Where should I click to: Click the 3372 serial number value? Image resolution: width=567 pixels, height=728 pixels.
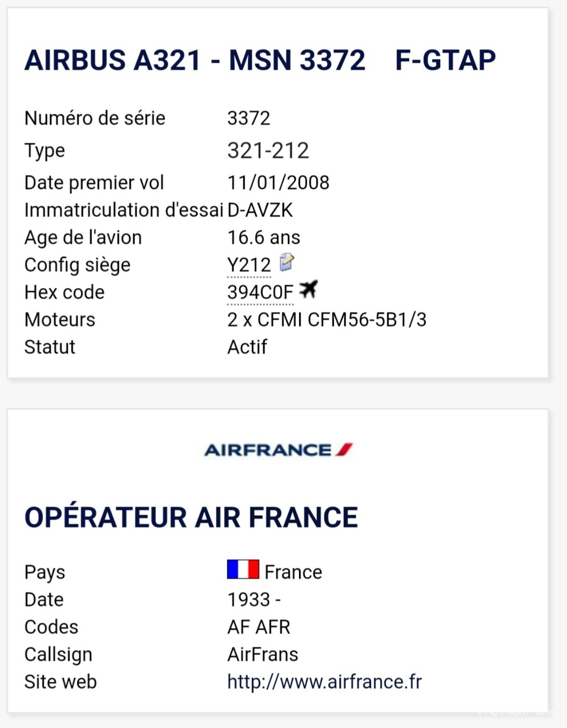pyautogui.click(x=249, y=118)
